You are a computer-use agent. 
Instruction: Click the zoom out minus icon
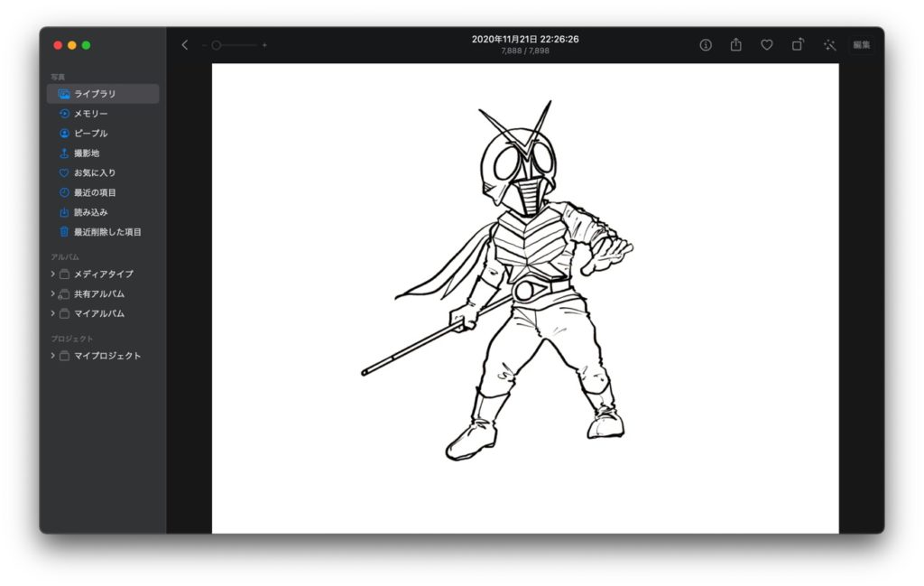tap(204, 45)
